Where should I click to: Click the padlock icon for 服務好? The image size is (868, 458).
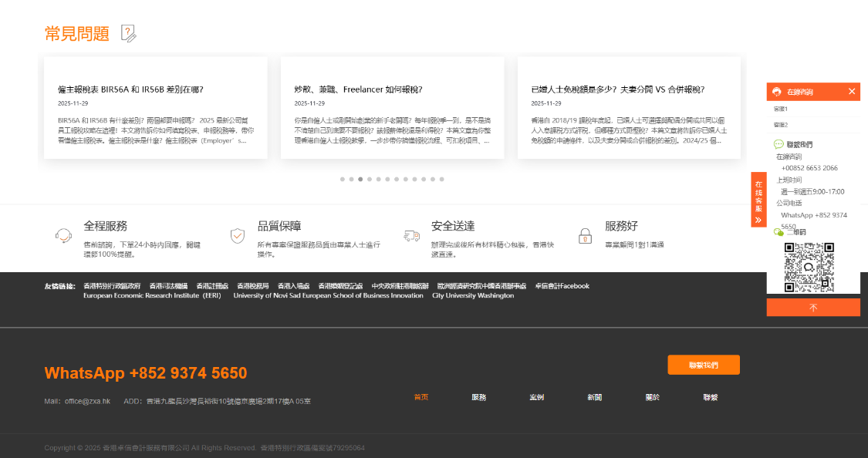coord(586,235)
